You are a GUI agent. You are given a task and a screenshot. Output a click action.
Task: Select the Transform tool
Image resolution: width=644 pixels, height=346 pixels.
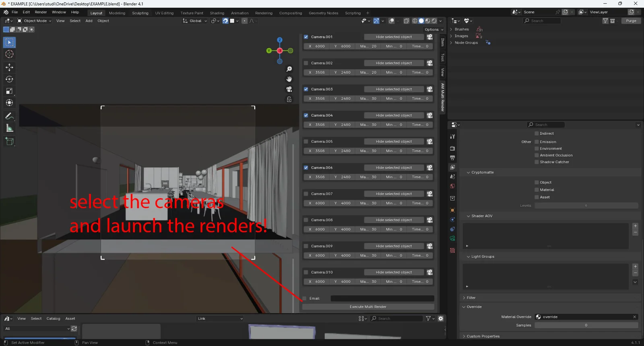[x=9, y=103]
